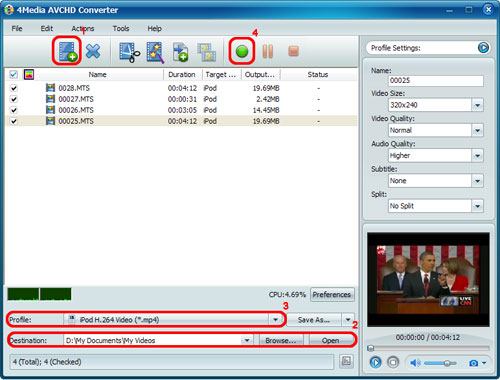Click the thumbnail view icon in header

[x=29, y=74]
